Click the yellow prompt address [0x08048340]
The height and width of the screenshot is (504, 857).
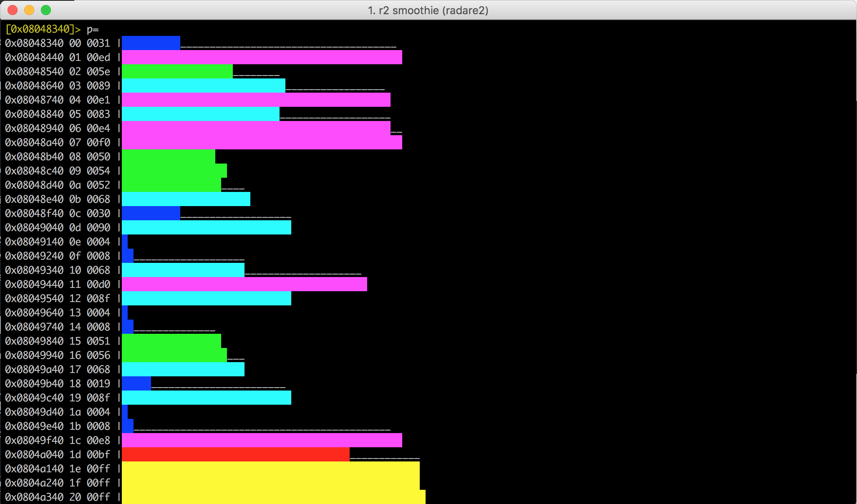coord(40,29)
